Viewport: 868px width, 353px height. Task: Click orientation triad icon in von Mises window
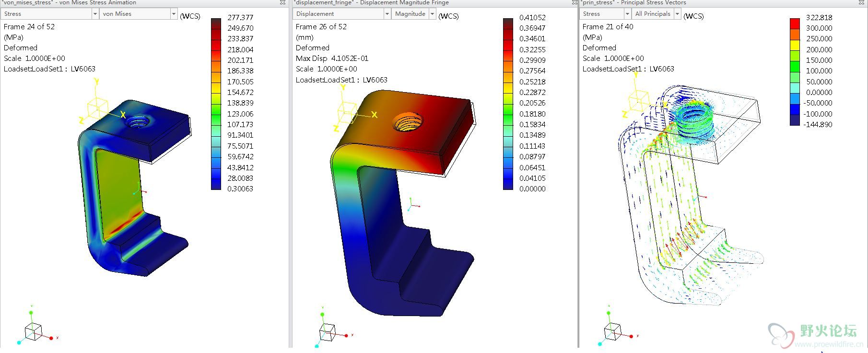tap(34, 330)
